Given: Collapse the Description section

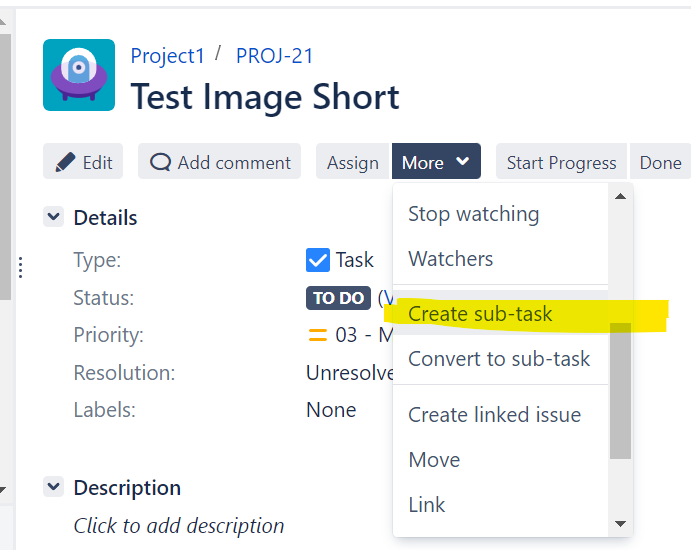Looking at the screenshot, I should [x=53, y=487].
